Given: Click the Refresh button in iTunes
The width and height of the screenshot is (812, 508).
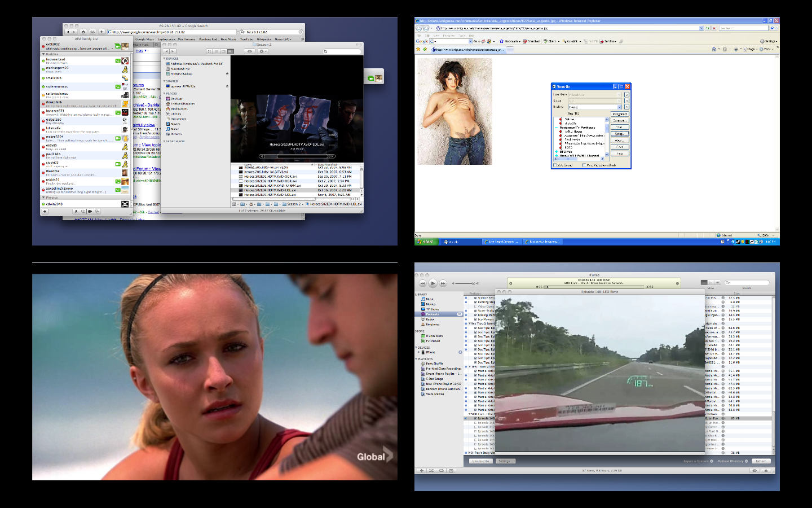Looking at the screenshot, I should point(761,461).
